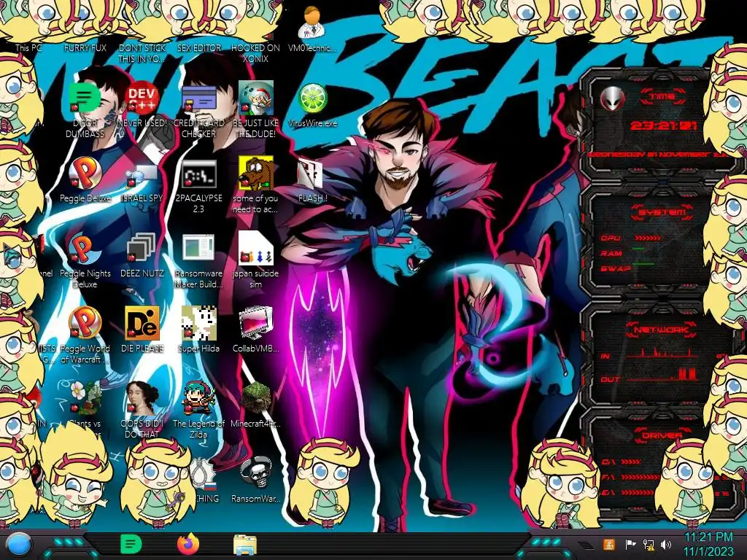The height and width of the screenshot is (560, 747).
Task: Click the NETWORK header in Alienware gadget
Action: coord(661,330)
